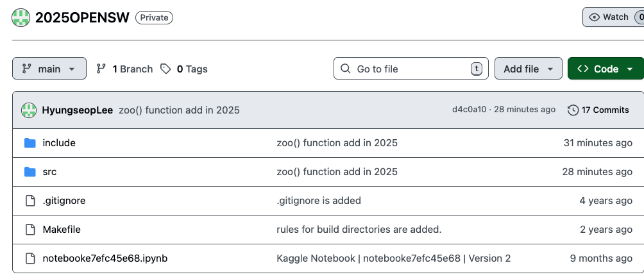
Task: Click the .gitignore file icon
Action: [30, 201]
